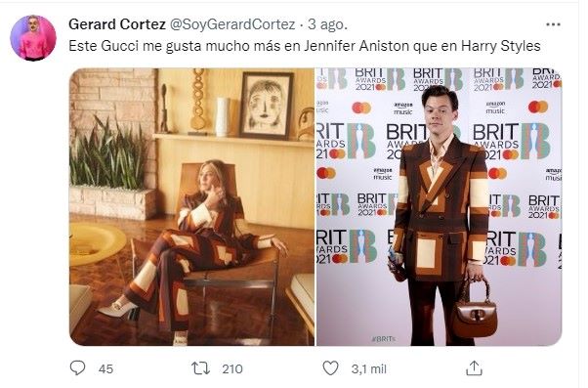Open Gerard Cortez's profile avatar
Screen dimensions: 588x388
(x=33, y=38)
